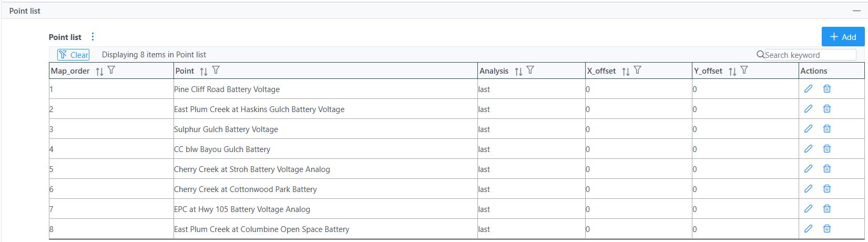Click the Add button
868x242 pixels.
(x=843, y=37)
